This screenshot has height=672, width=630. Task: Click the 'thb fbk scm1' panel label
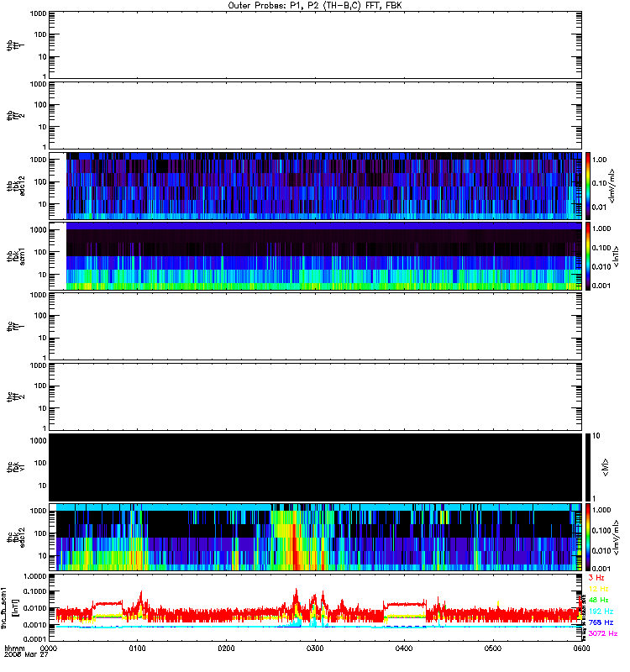(x=16, y=256)
